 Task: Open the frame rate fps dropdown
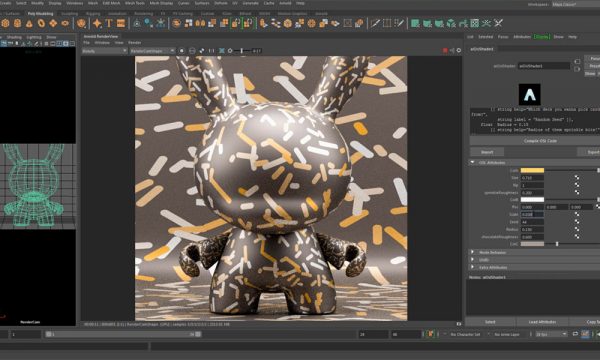(551, 334)
